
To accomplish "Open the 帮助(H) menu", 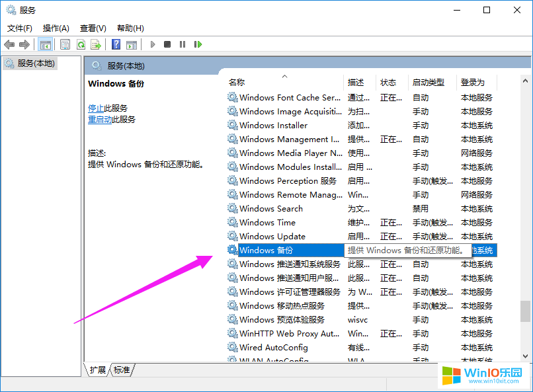I will click(x=130, y=28).
